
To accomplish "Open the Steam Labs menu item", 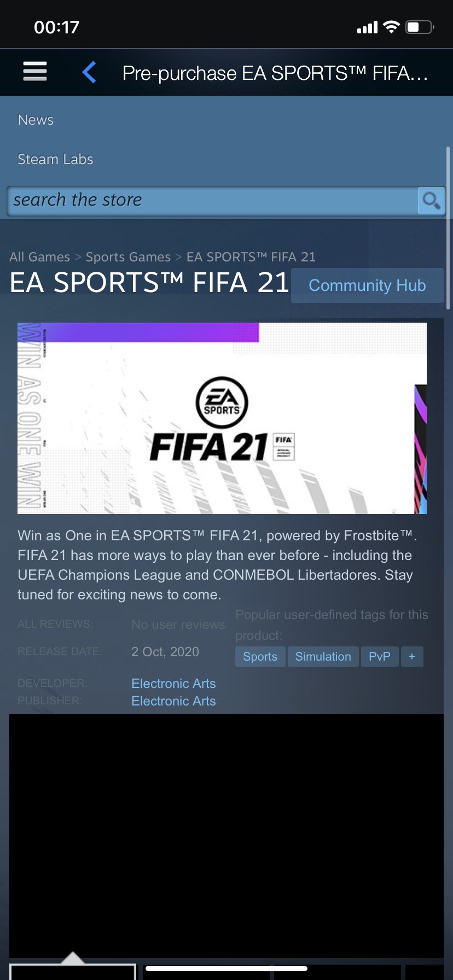I will pos(55,159).
